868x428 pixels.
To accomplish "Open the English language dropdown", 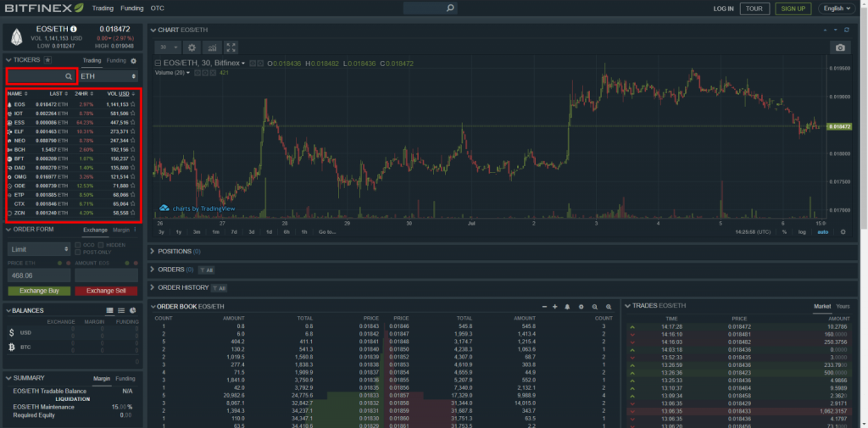I will point(838,8).
